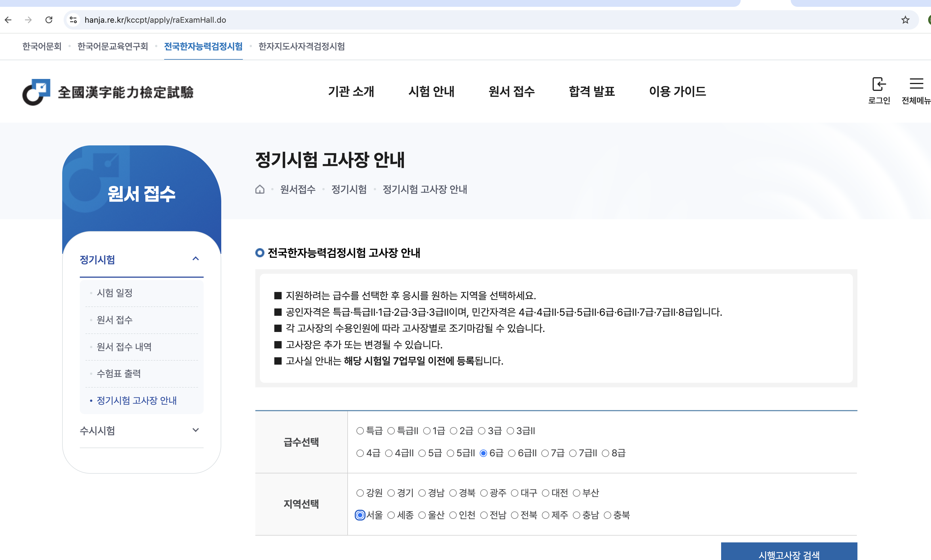Expand the 수시시험 sidebar section
931x560 pixels.
coord(195,430)
